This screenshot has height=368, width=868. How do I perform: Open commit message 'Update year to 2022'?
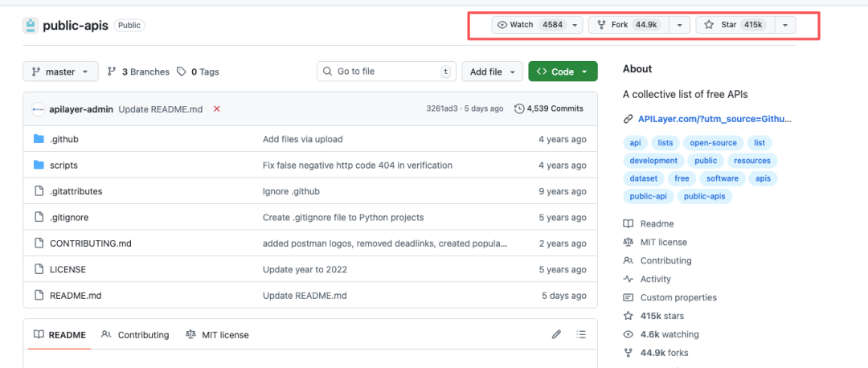coord(305,269)
